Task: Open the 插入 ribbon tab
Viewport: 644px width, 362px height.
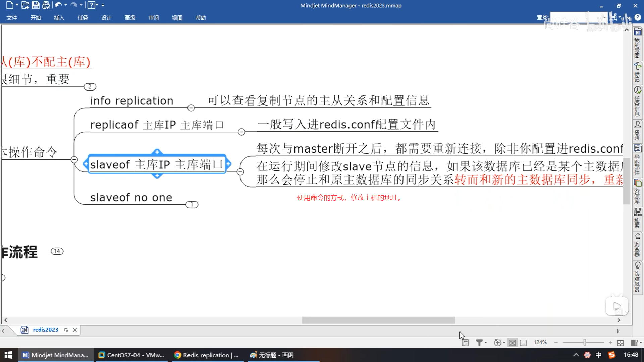Action: (59, 18)
